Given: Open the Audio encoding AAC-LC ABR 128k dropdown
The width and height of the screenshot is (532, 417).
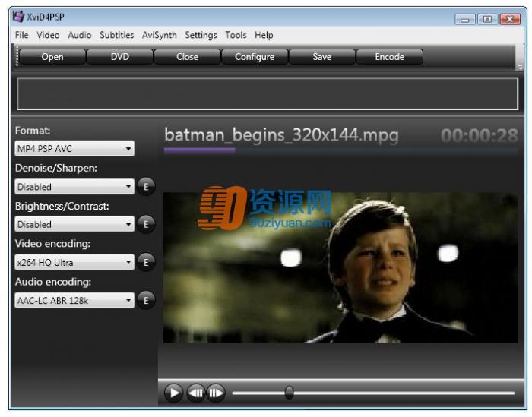Looking at the screenshot, I should (x=74, y=300).
